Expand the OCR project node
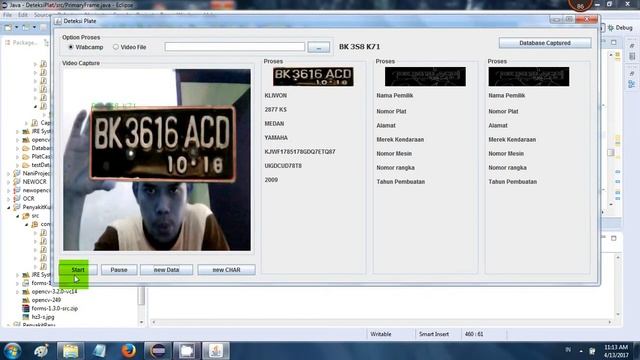 click(9, 199)
